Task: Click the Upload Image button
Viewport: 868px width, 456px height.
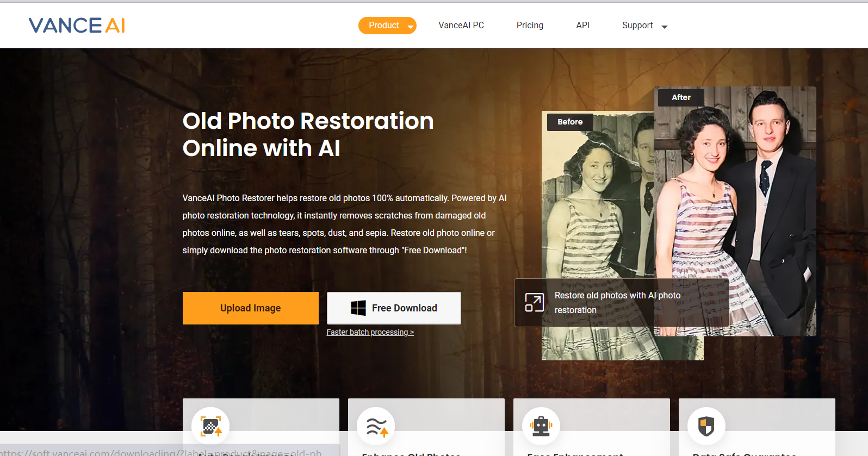Action: [251, 308]
